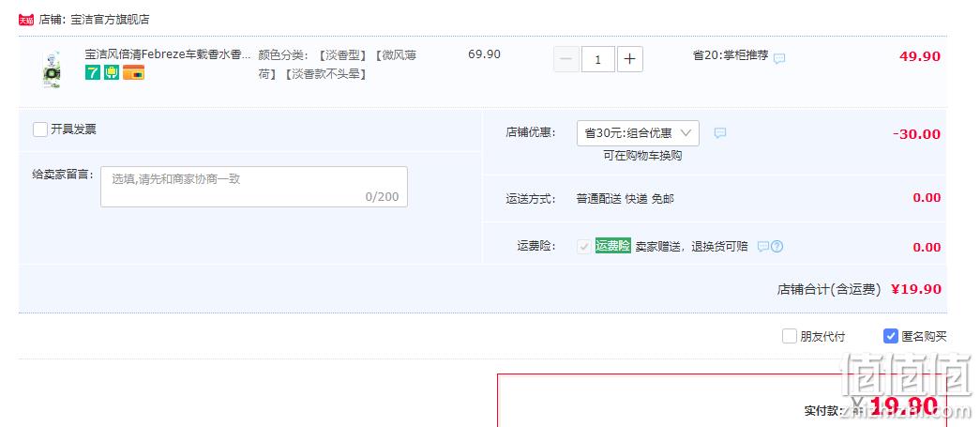The height and width of the screenshot is (427, 980).
Task: Check the 朋友代付 checkbox
Action: 790,336
